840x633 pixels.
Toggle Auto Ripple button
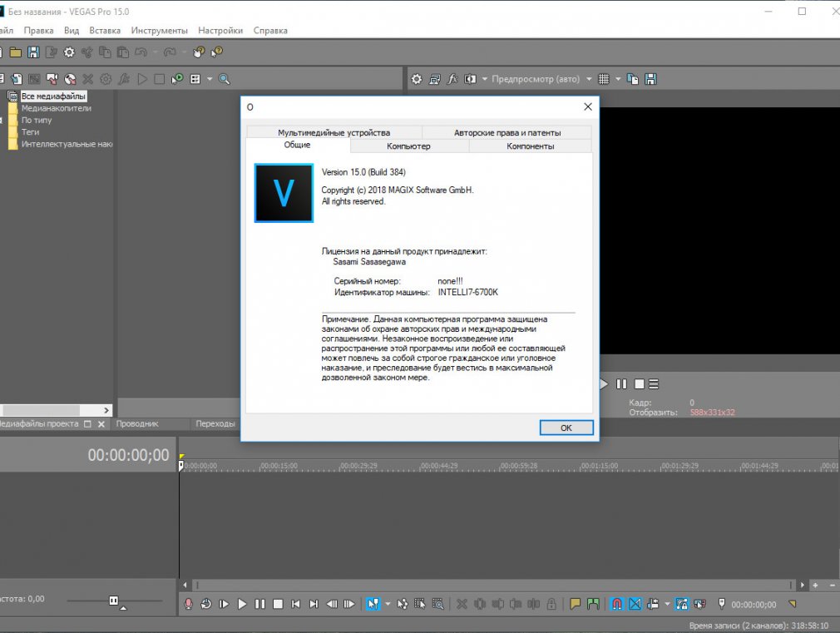click(x=653, y=604)
